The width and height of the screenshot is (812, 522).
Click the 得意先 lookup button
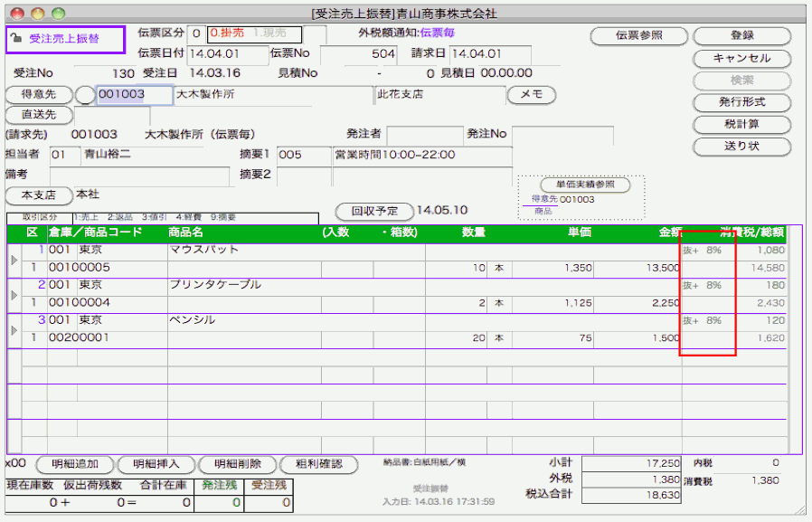click(39, 95)
